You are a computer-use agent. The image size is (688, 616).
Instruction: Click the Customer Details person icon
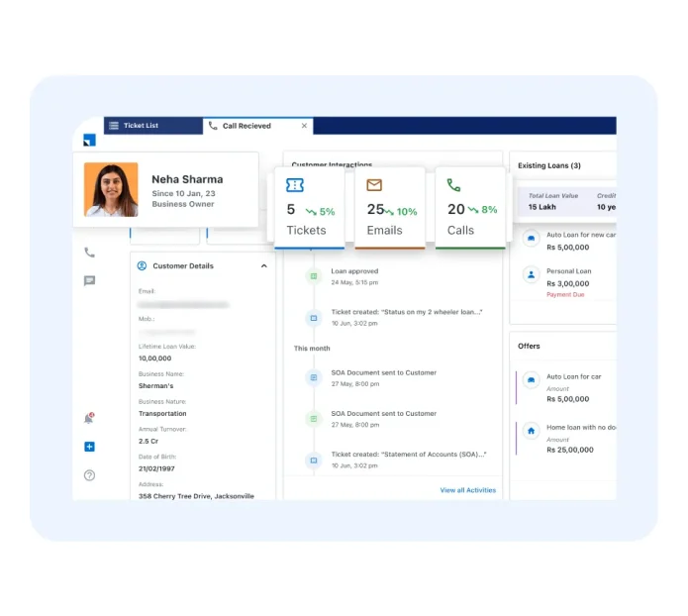142,265
